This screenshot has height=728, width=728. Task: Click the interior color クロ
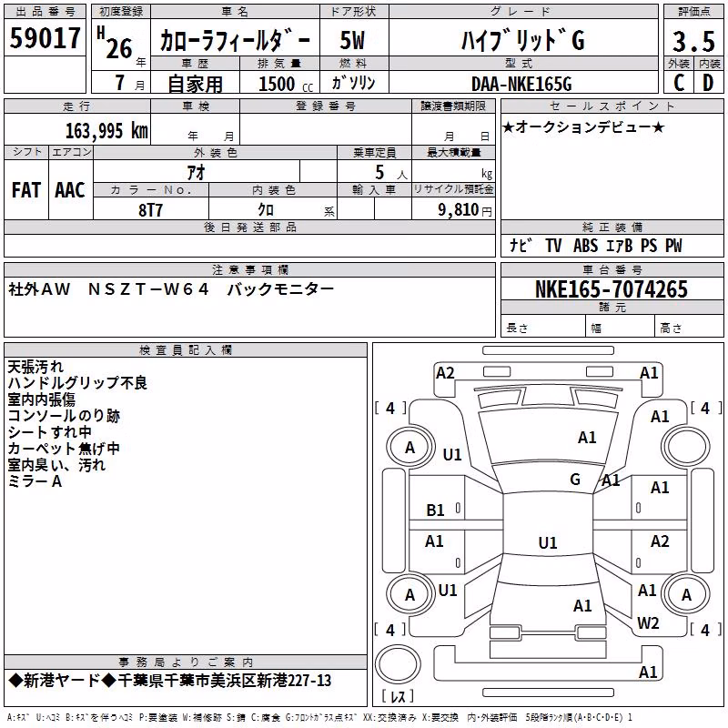point(266,210)
